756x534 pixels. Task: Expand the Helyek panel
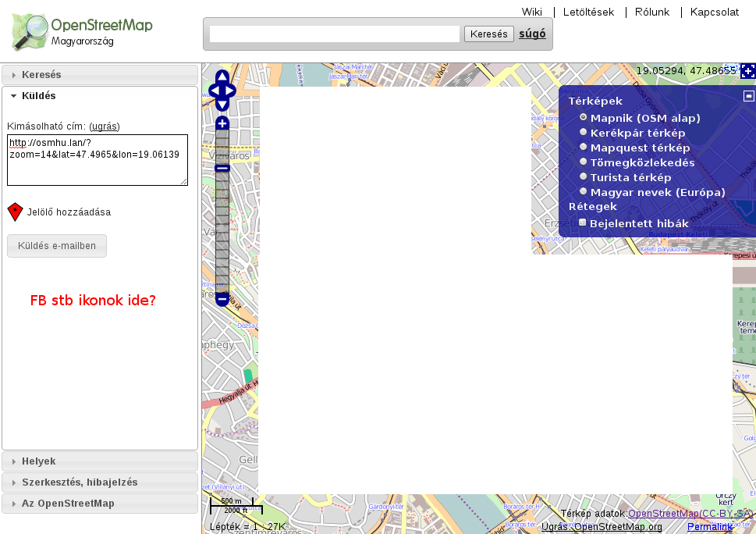[100, 461]
